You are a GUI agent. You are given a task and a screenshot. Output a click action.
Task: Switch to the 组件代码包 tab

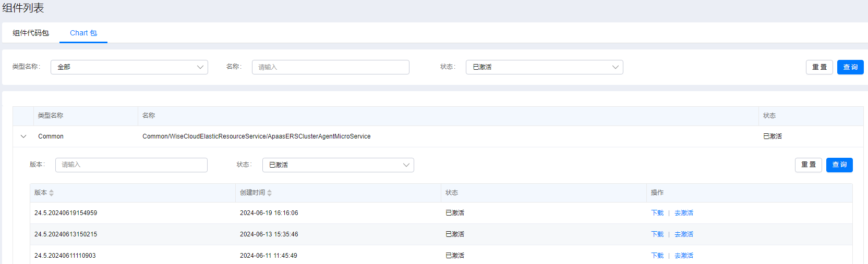click(31, 33)
